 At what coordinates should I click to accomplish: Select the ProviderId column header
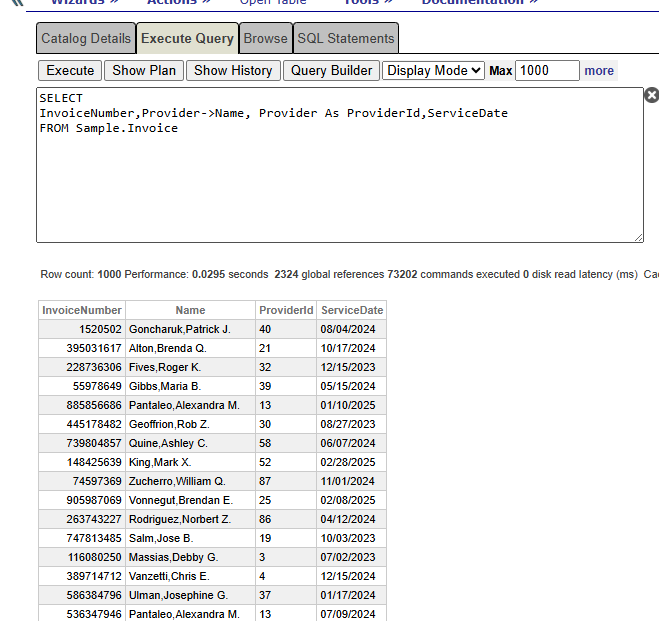tap(286, 310)
